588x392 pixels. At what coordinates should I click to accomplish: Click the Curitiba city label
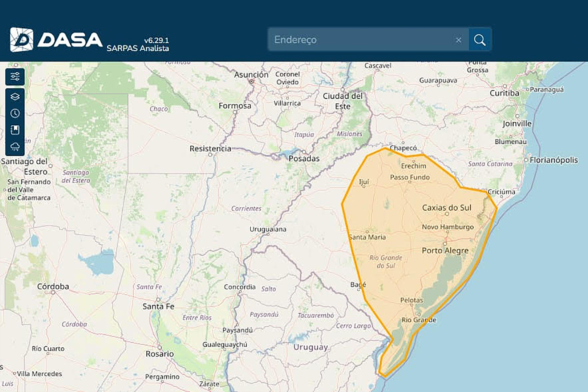click(504, 93)
